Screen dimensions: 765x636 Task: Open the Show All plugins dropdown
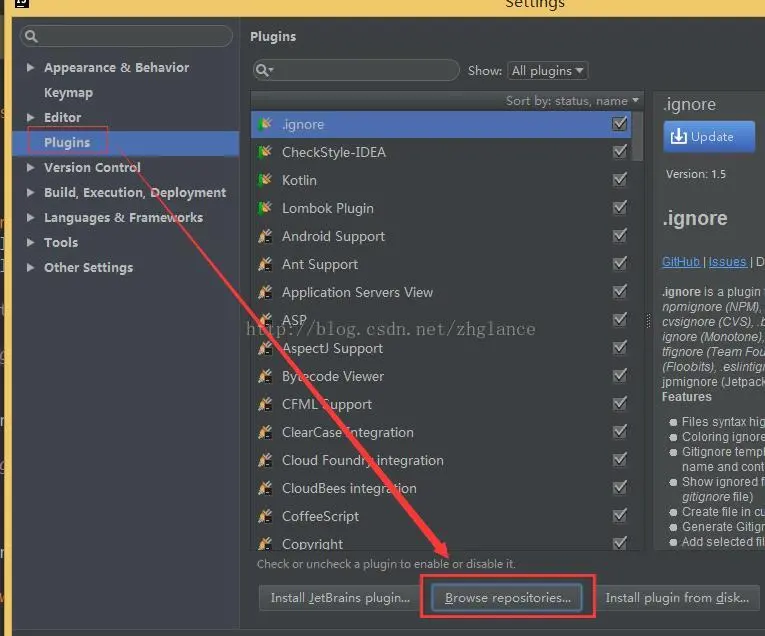[x=547, y=71]
